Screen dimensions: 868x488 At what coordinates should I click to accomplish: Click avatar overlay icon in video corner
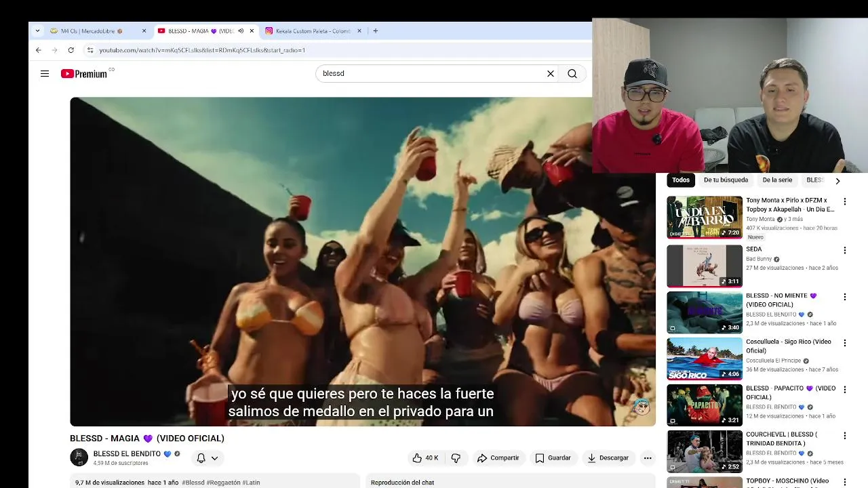[642, 406]
